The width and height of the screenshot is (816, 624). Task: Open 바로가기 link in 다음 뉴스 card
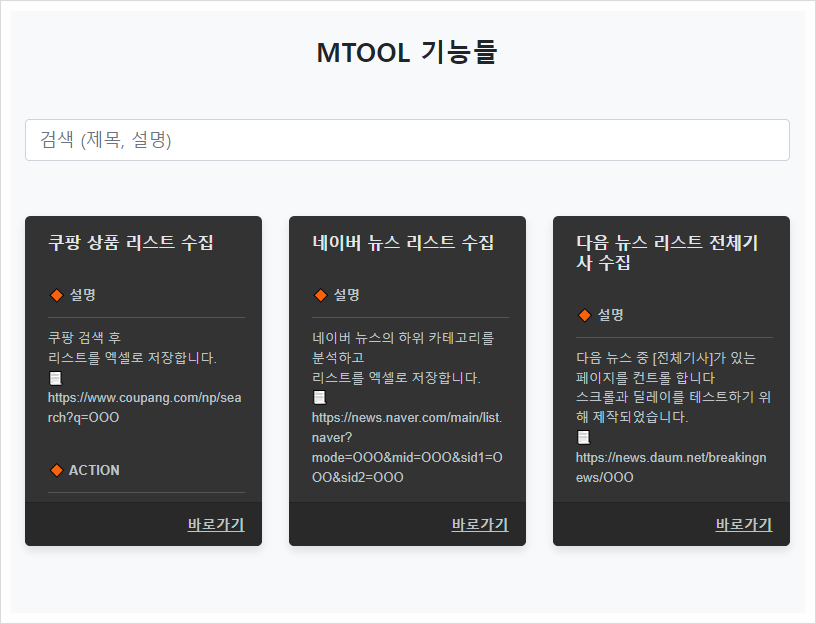(743, 524)
